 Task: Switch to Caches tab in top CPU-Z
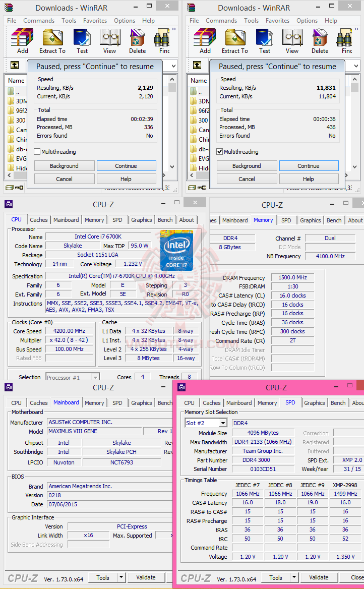(39, 220)
